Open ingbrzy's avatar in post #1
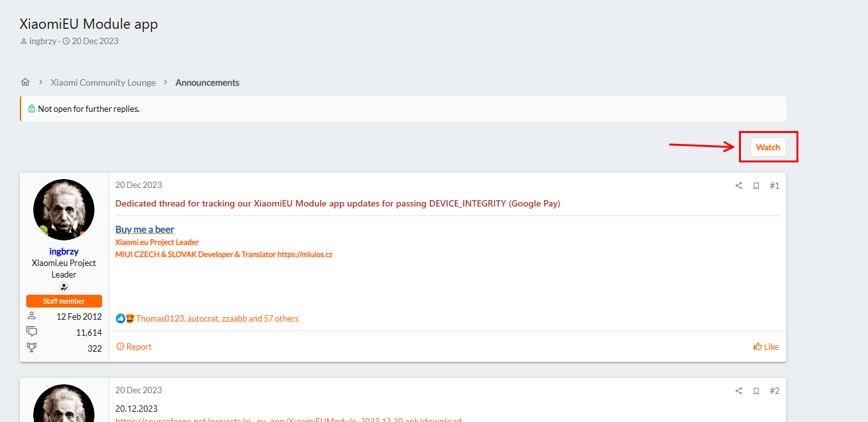868x422 pixels. (x=64, y=210)
